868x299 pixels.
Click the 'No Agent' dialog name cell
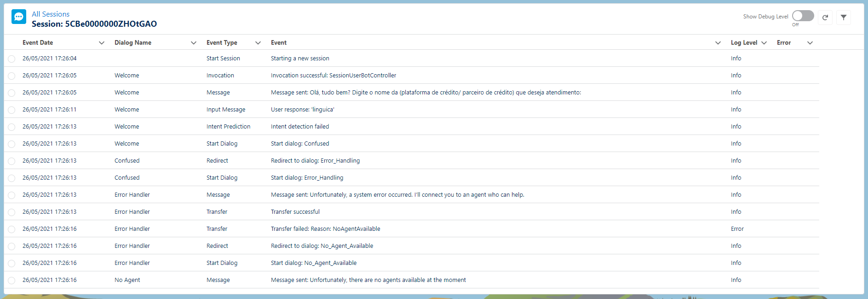click(127, 280)
